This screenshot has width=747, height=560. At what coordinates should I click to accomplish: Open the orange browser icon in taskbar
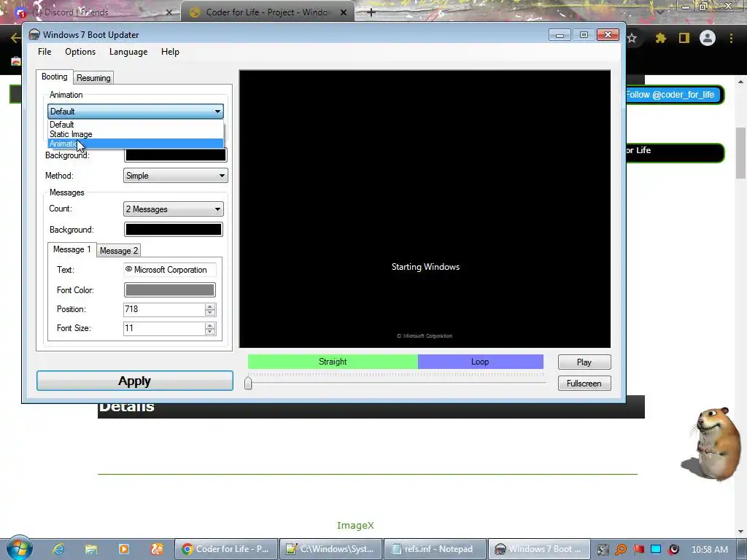coord(157,549)
